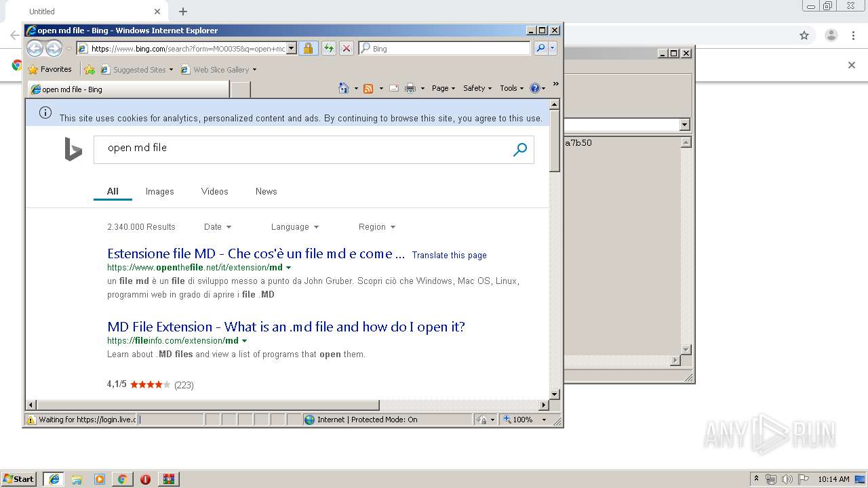Expand Web Slice Gallery dropdown arrow
Viewport: 868px width, 488px height.
click(254, 69)
